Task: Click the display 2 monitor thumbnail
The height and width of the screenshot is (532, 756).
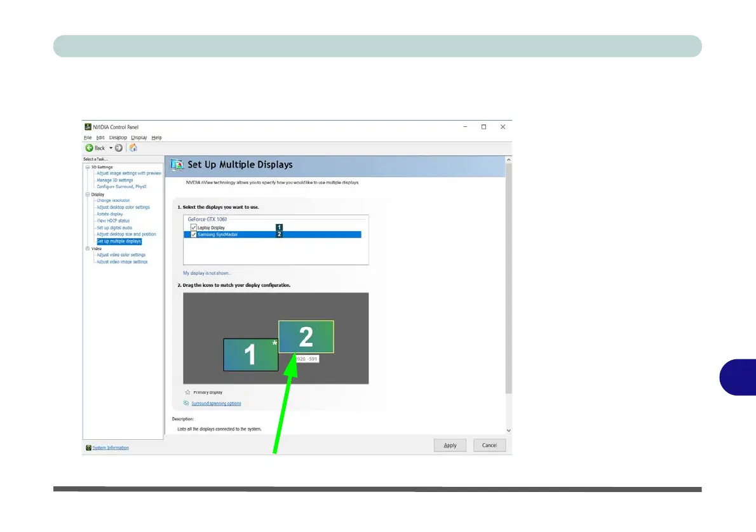Action: [x=306, y=337]
